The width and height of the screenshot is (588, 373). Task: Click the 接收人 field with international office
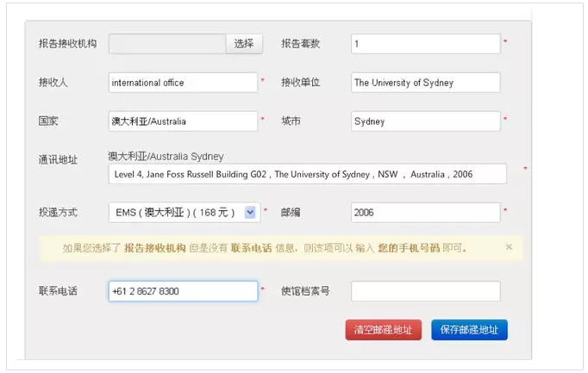point(184,83)
